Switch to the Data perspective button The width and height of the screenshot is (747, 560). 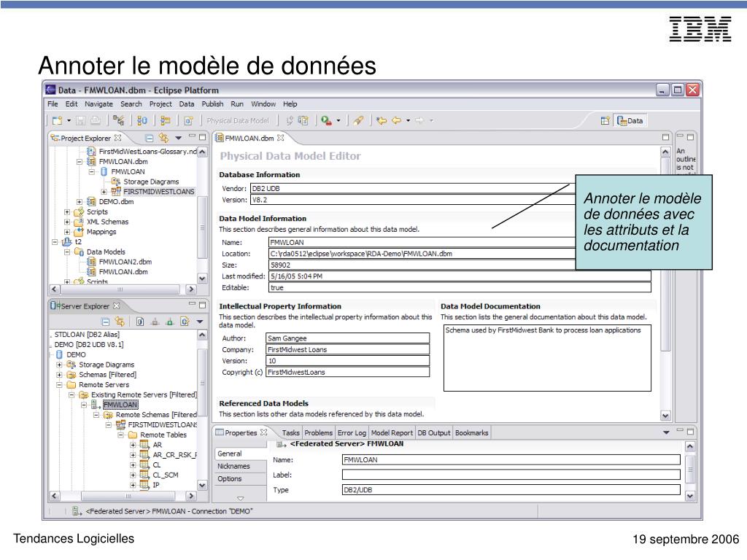(630, 120)
